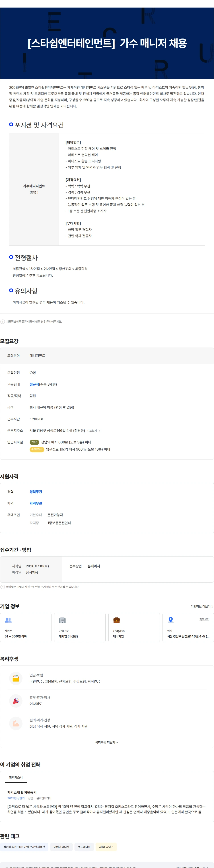Switch to the 합격자소서 tab
The image size is (214, 868).
click(x=16, y=777)
